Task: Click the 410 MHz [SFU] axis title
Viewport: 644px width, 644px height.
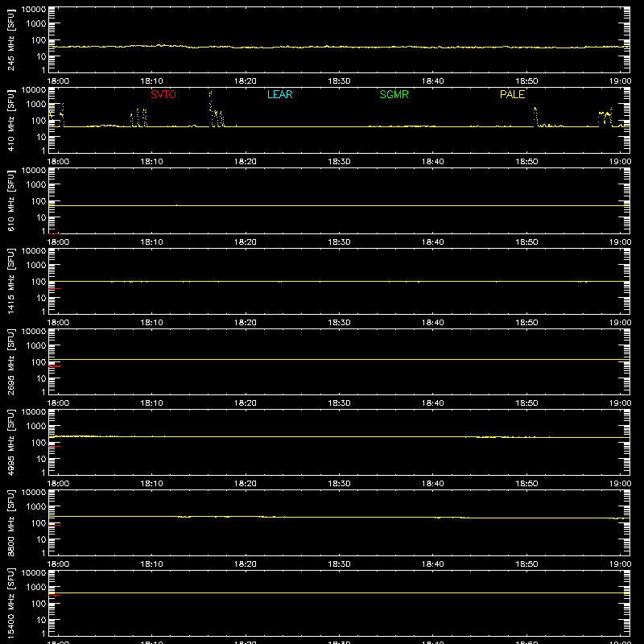Action: [x=11, y=120]
